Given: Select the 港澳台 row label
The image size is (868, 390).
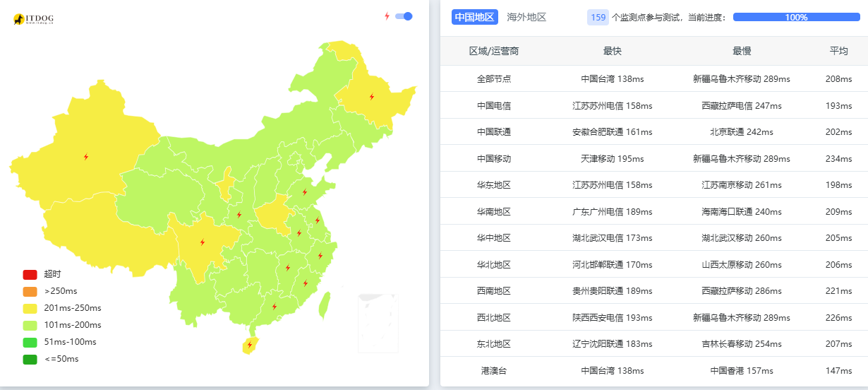Looking at the screenshot, I should pyautogui.click(x=494, y=370).
